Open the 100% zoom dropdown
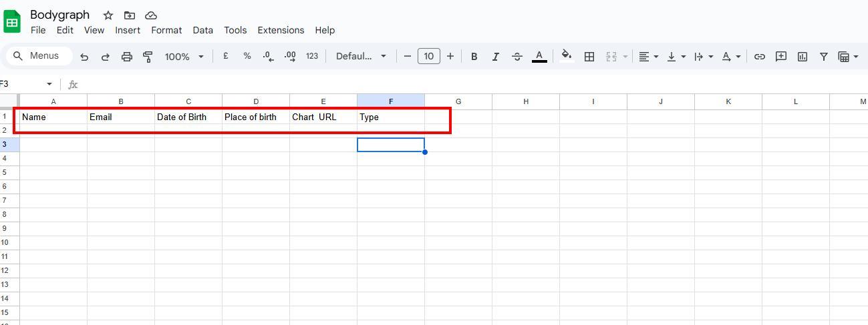 click(x=184, y=57)
